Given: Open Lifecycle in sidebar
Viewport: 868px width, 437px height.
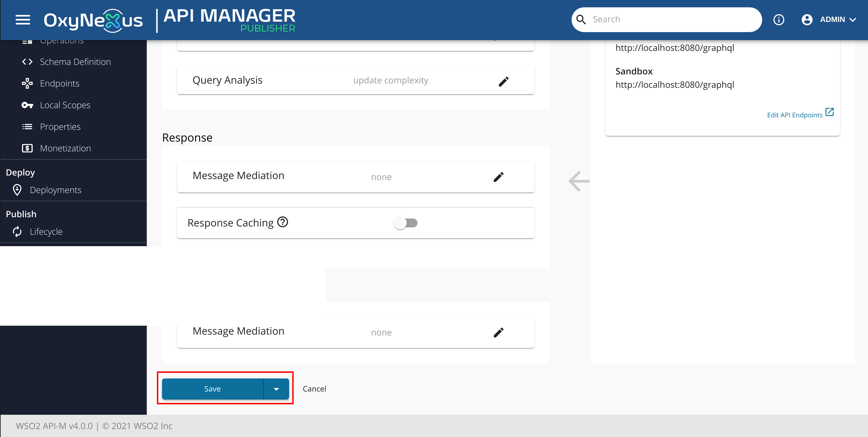Looking at the screenshot, I should (46, 232).
